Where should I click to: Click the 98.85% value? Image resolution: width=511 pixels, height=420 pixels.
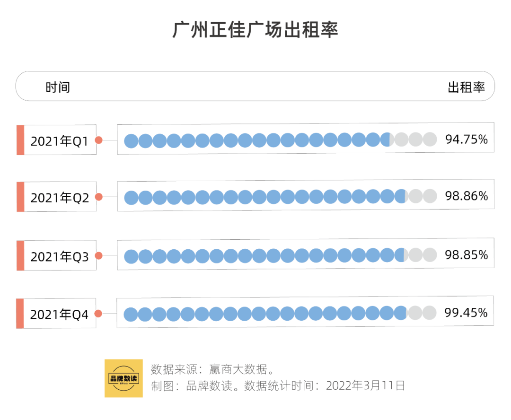[466, 255]
